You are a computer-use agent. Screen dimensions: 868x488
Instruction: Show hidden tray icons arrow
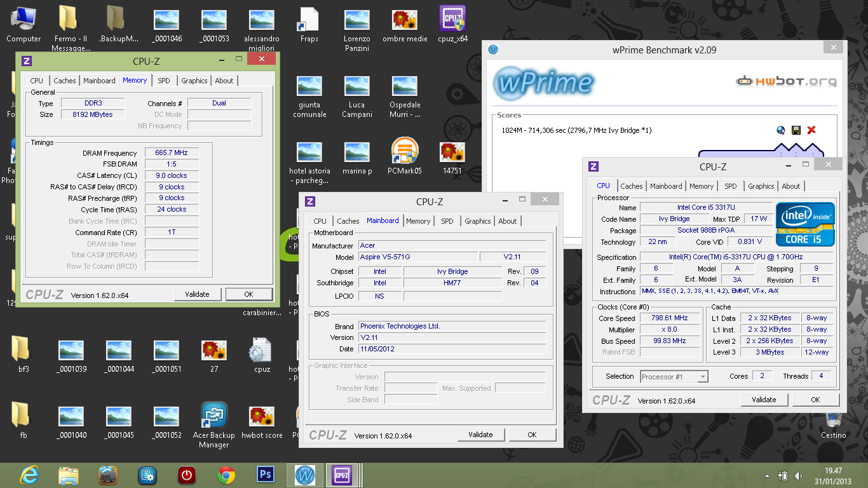point(766,476)
